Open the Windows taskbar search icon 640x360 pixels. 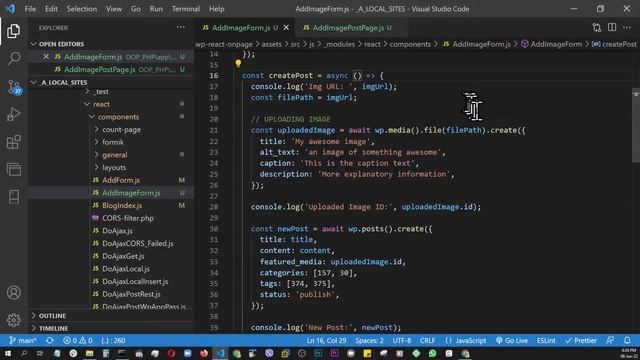click(x=24, y=353)
